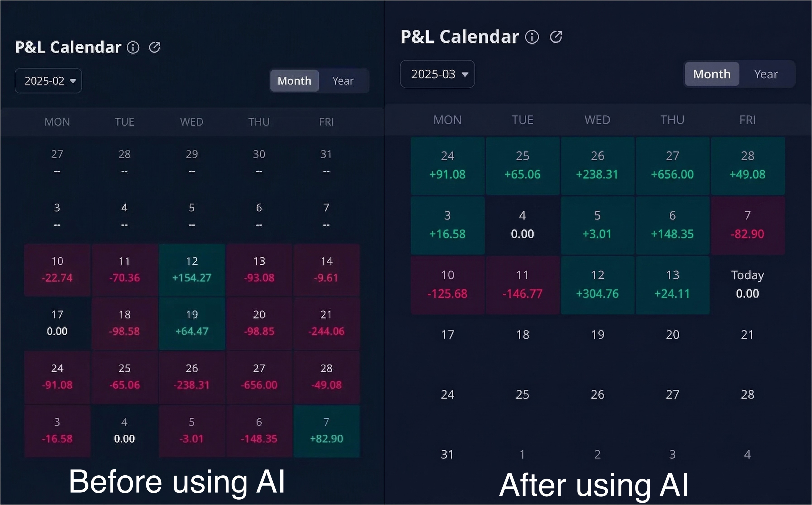This screenshot has width=812, height=505.
Task: Switch the before-AI calendar to Year view
Action: coord(343,81)
